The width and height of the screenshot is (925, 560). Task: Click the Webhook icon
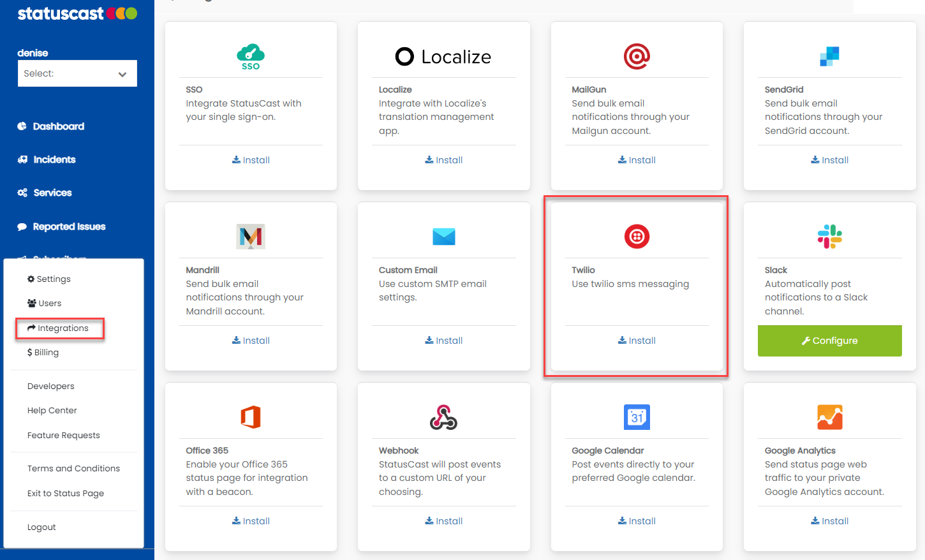coord(443,417)
